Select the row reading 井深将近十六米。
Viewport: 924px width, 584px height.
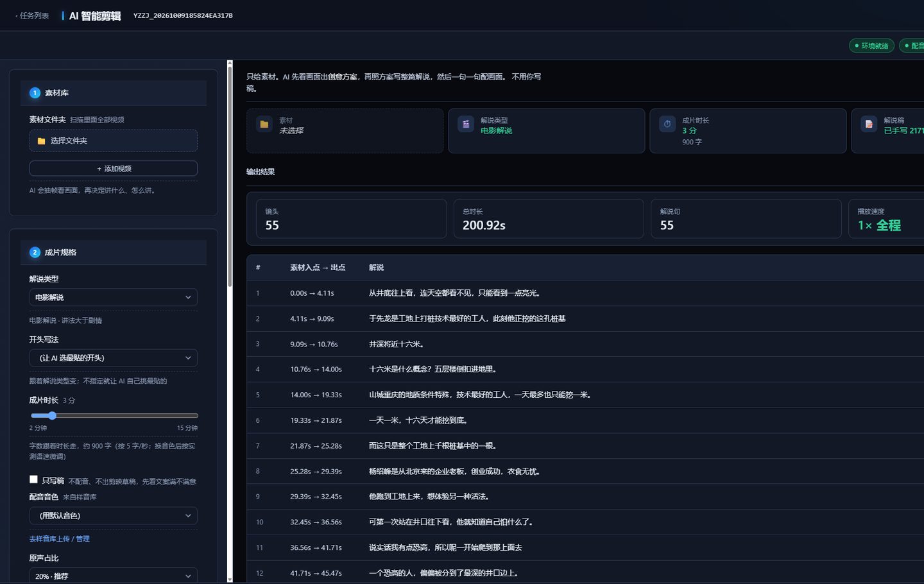pos(585,344)
